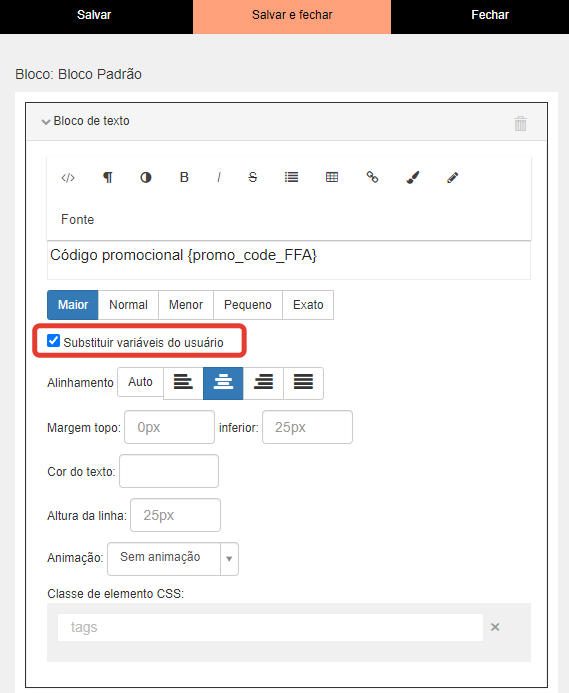569x693 pixels.
Task: Open the HTML source code view icon
Action: [68, 178]
